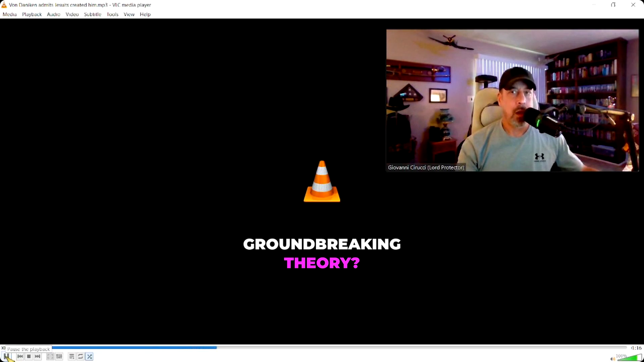Stop playback with the stop button

click(x=29, y=356)
